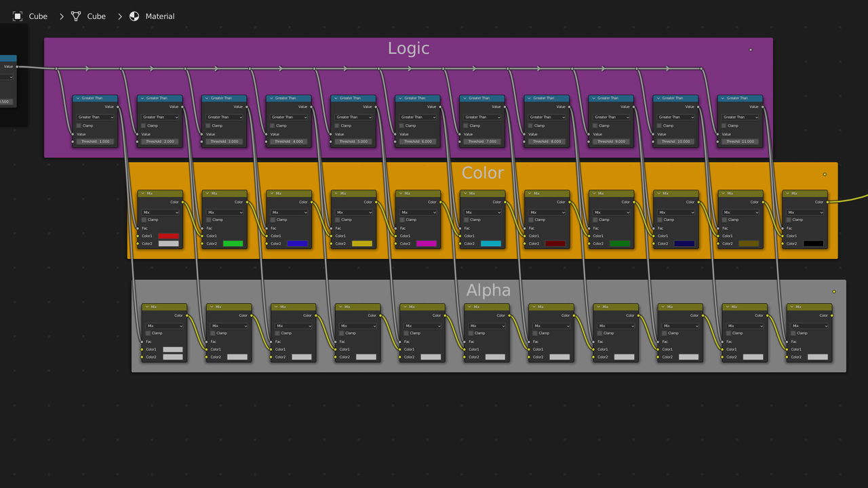This screenshot has width=868, height=488.
Task: Collapse the Mix node with blue Color2
Action: (273, 193)
